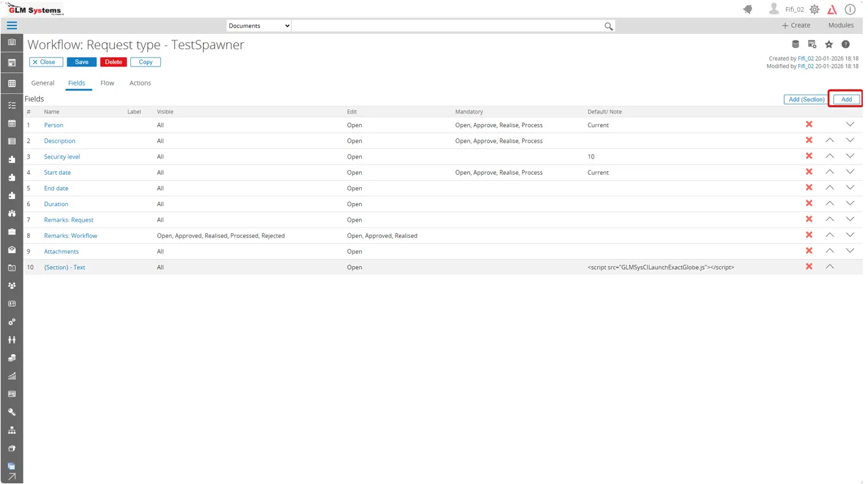Click the settings gear icon

click(814, 10)
